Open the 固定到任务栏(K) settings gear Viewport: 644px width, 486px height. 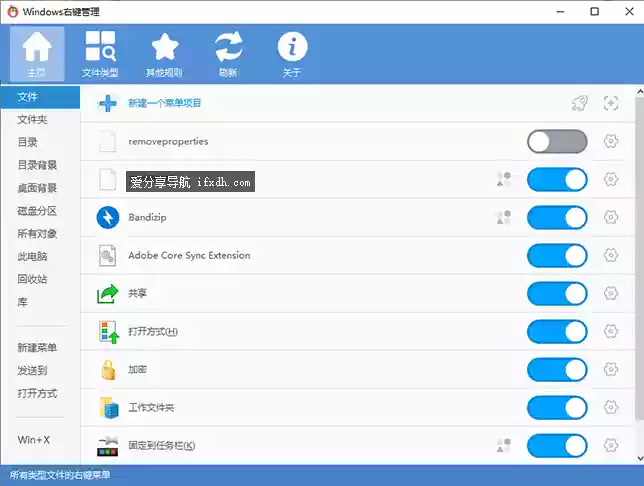(611, 445)
